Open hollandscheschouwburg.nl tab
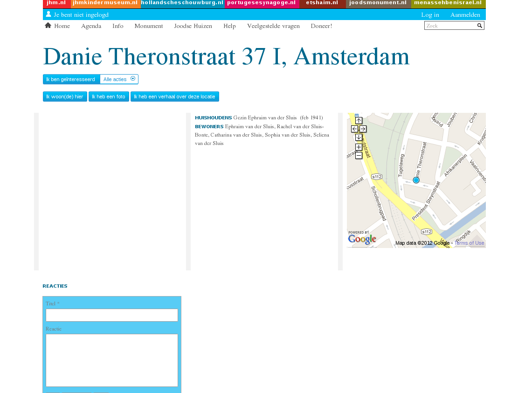532x393 pixels. pos(182,3)
